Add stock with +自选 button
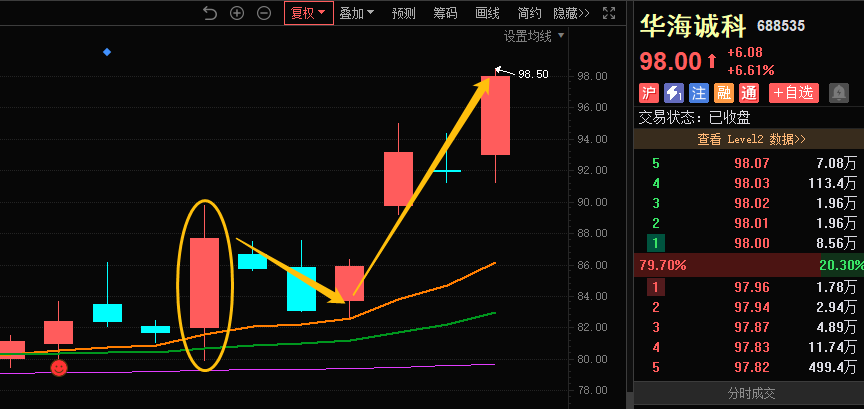The height and width of the screenshot is (409, 864). (794, 93)
